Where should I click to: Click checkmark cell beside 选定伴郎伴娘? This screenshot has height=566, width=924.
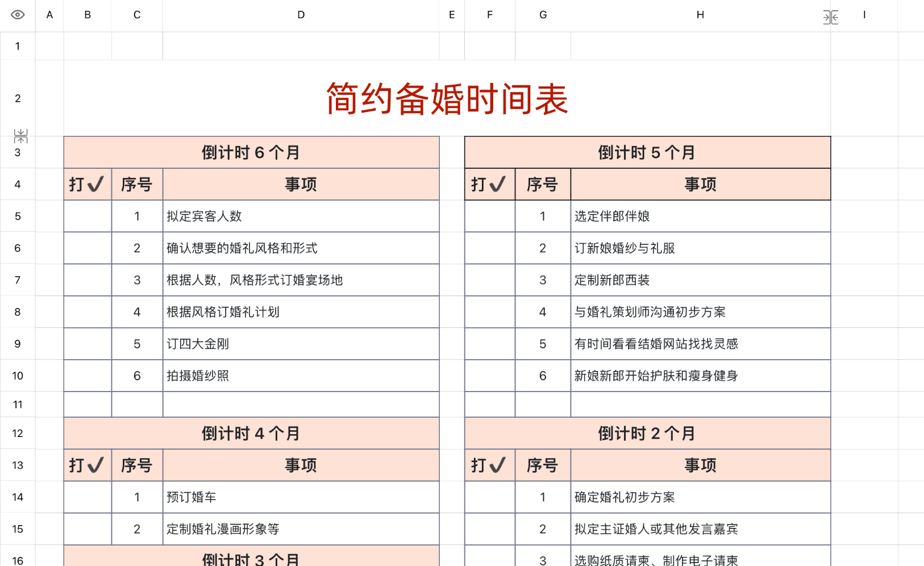pyautogui.click(x=490, y=216)
